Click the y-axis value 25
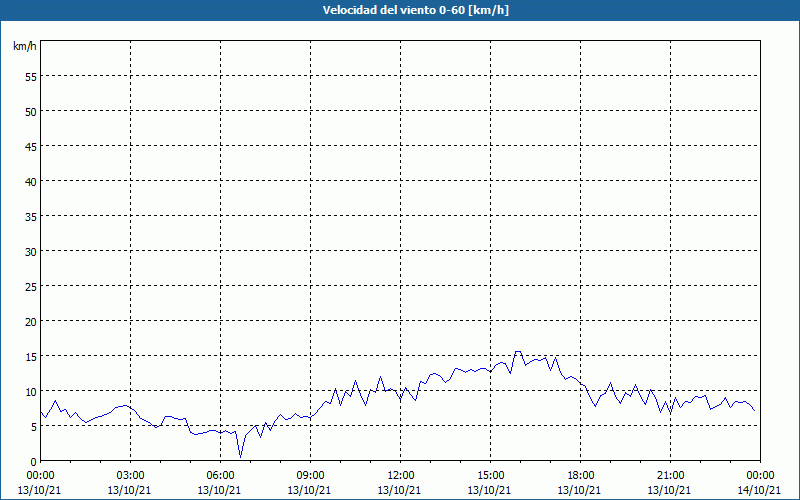The height and width of the screenshot is (500, 800). [31, 287]
